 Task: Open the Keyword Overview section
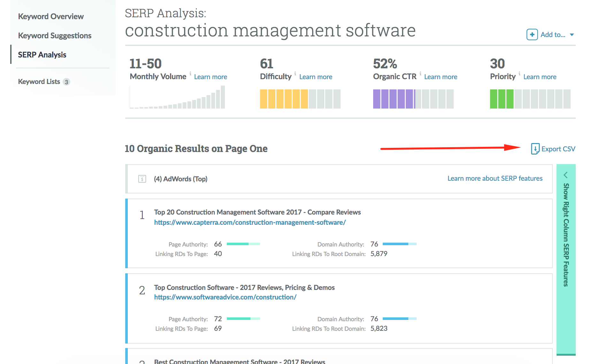tap(51, 17)
